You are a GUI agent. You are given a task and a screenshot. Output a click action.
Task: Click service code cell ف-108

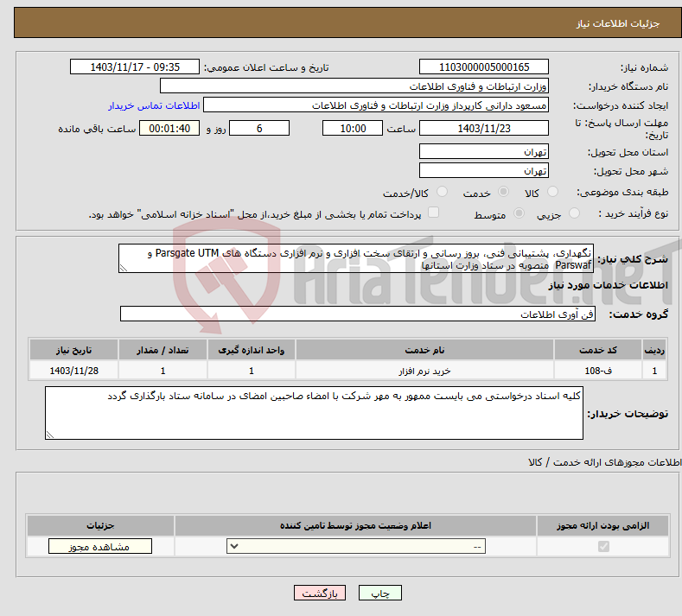[x=598, y=371]
